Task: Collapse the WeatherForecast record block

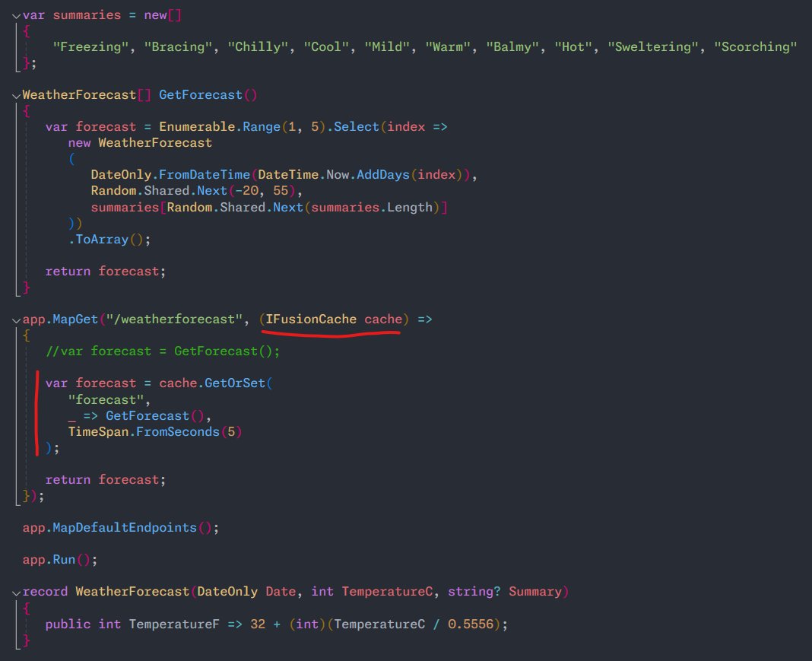Action: [16, 593]
